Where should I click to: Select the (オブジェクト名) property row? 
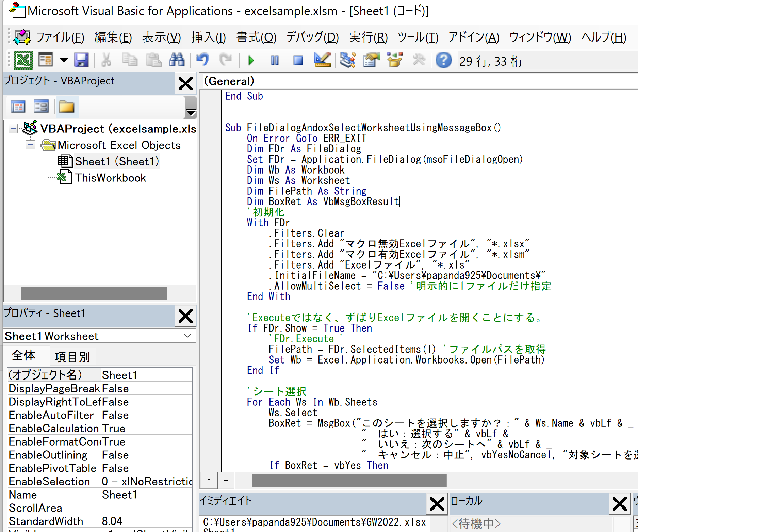coord(100,375)
